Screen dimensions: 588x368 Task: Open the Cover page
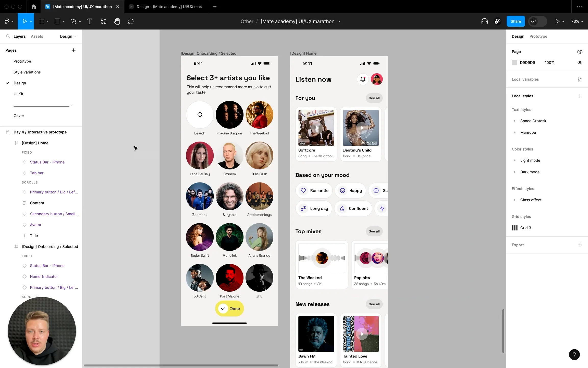point(19,116)
